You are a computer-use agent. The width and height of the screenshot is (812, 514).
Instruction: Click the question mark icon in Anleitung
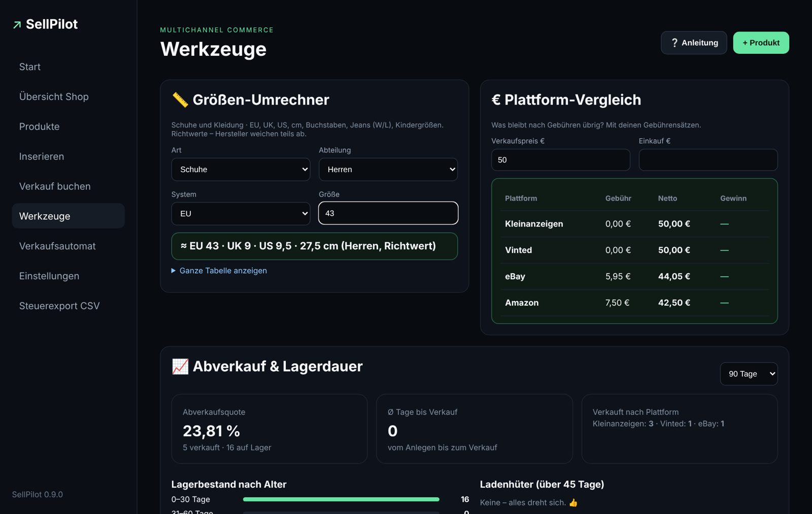coord(674,43)
